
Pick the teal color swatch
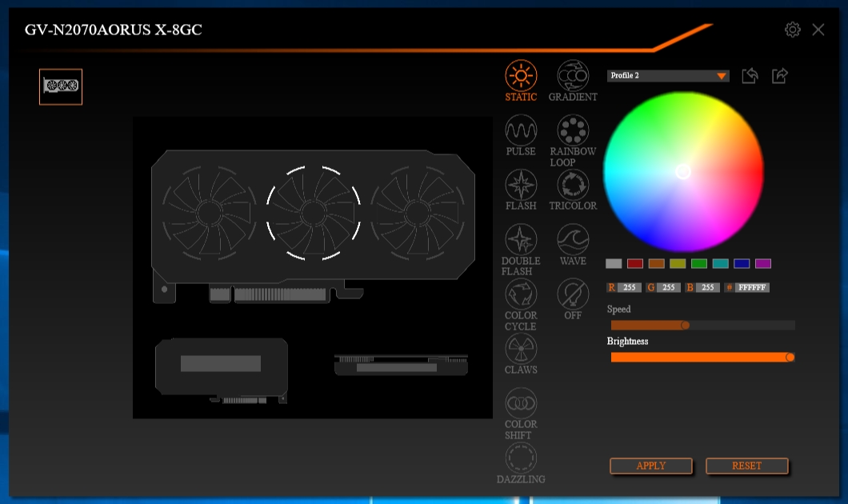[x=720, y=263]
